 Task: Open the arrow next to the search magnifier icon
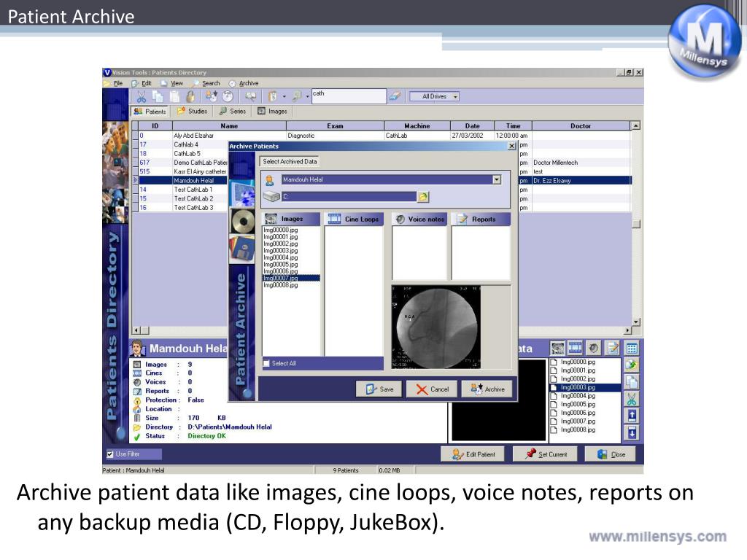coord(308,97)
